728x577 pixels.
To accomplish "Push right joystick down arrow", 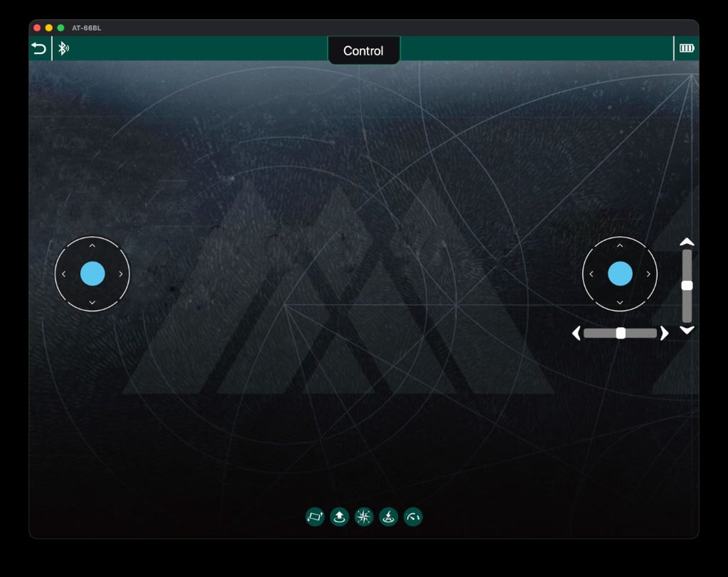I will point(620,302).
